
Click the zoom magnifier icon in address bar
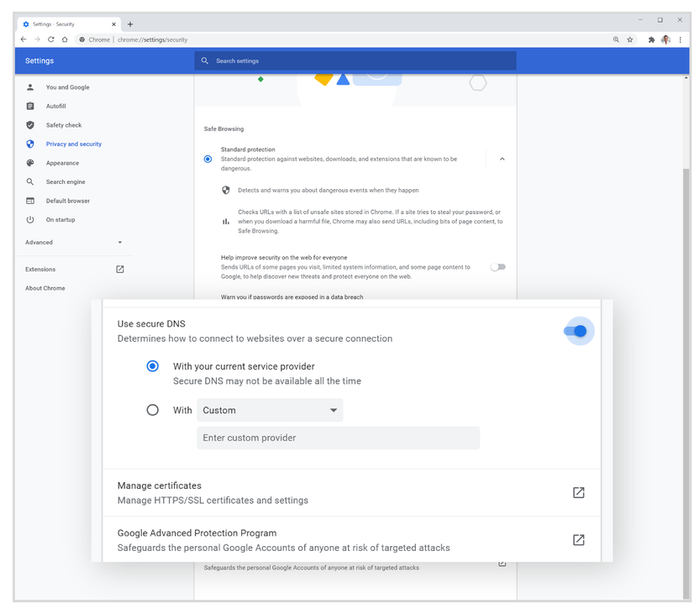tap(616, 39)
